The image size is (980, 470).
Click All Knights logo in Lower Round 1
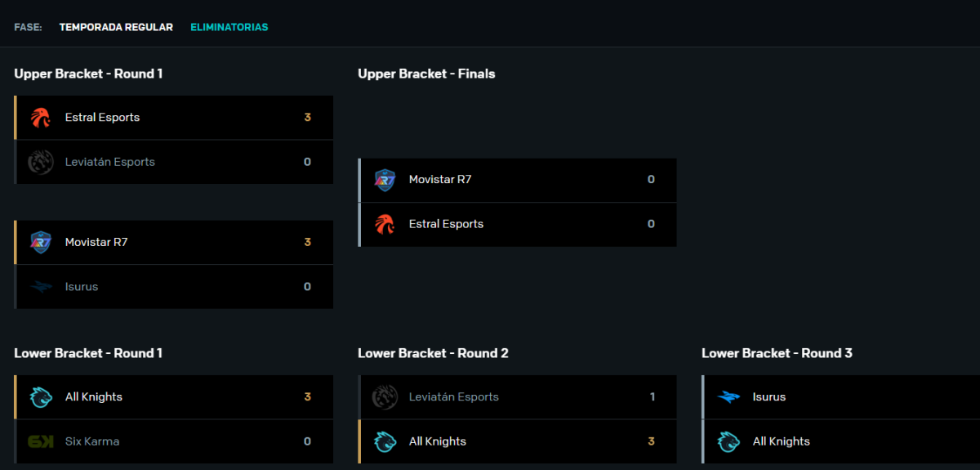(41, 397)
